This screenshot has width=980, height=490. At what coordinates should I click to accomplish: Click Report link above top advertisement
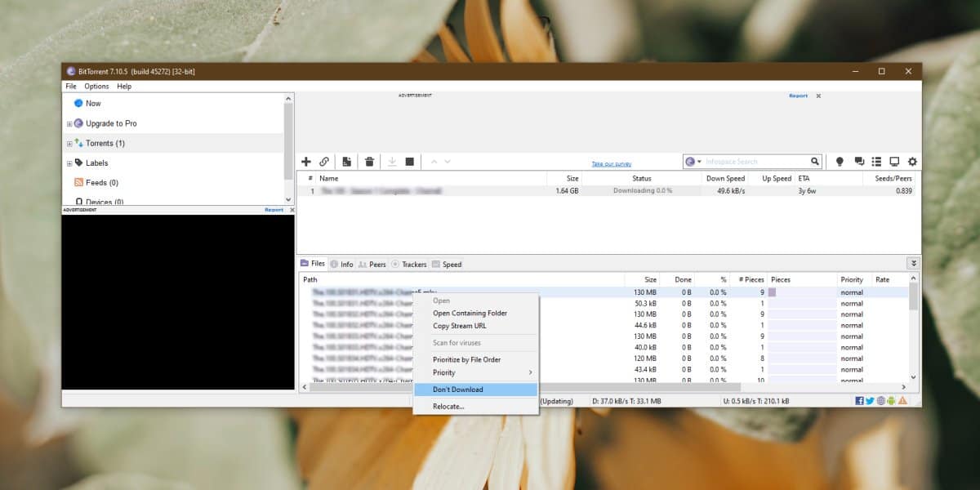(798, 96)
